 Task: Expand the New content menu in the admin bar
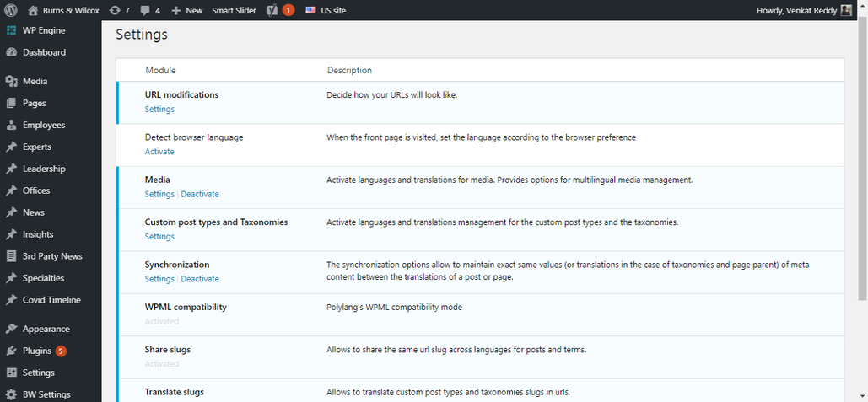187,10
